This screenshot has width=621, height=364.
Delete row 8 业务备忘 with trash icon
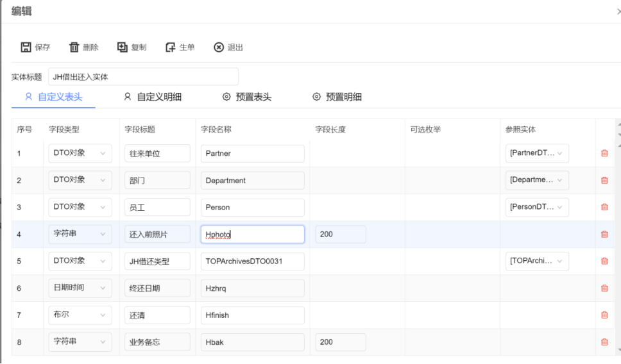[x=604, y=342]
